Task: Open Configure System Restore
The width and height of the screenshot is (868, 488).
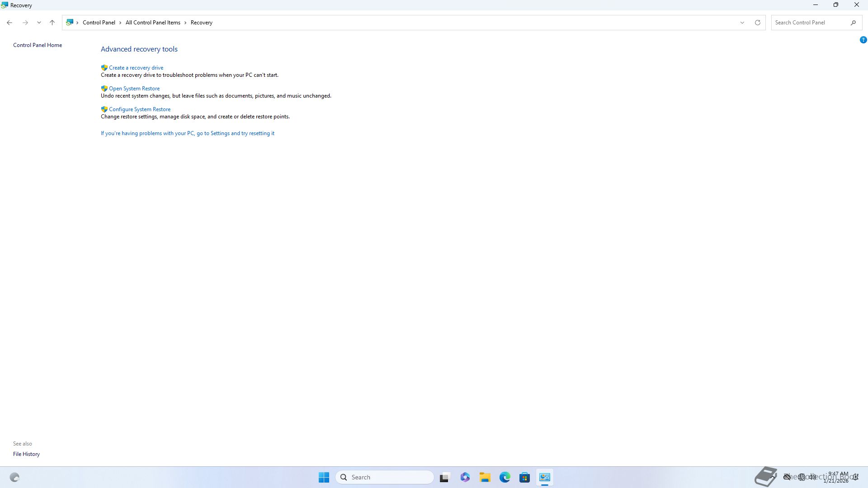Action: pos(139,109)
